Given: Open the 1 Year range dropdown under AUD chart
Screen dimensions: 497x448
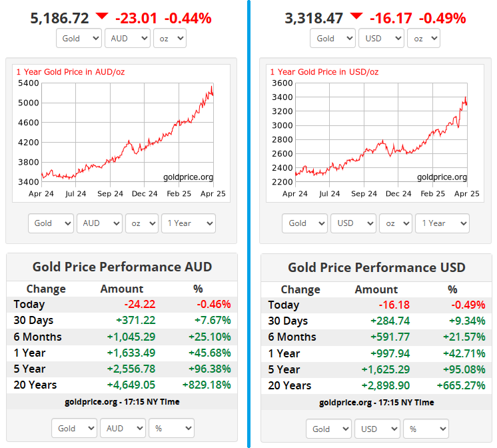Looking at the screenshot, I should tap(188, 223).
